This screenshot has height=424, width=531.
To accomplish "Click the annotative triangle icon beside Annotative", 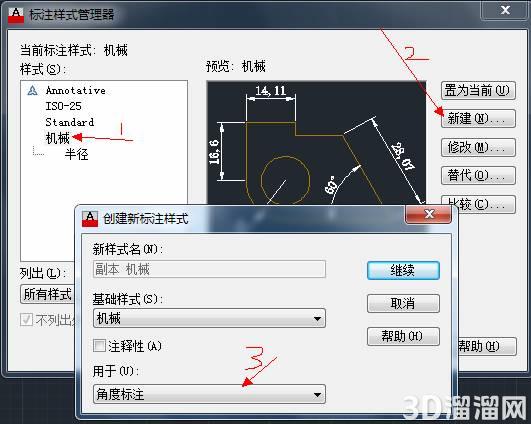I will 33,90.
